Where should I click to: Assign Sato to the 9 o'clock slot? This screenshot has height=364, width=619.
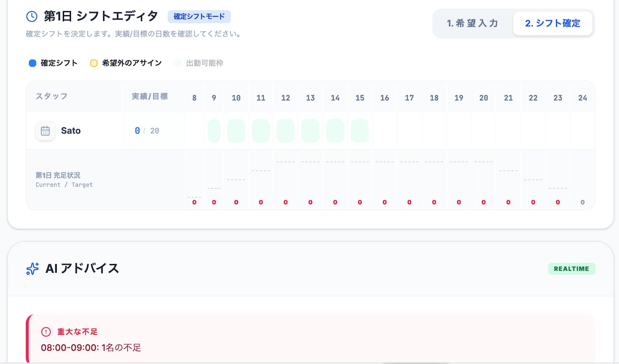click(214, 131)
